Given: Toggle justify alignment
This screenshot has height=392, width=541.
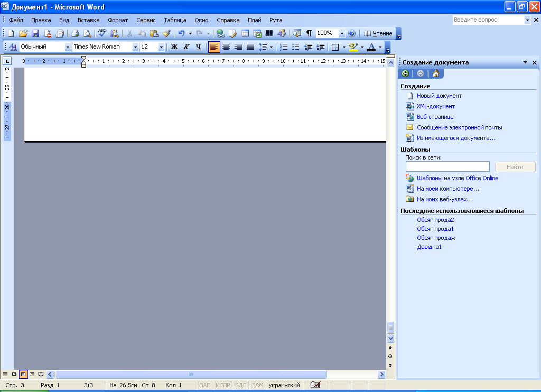Looking at the screenshot, I should click(x=250, y=47).
